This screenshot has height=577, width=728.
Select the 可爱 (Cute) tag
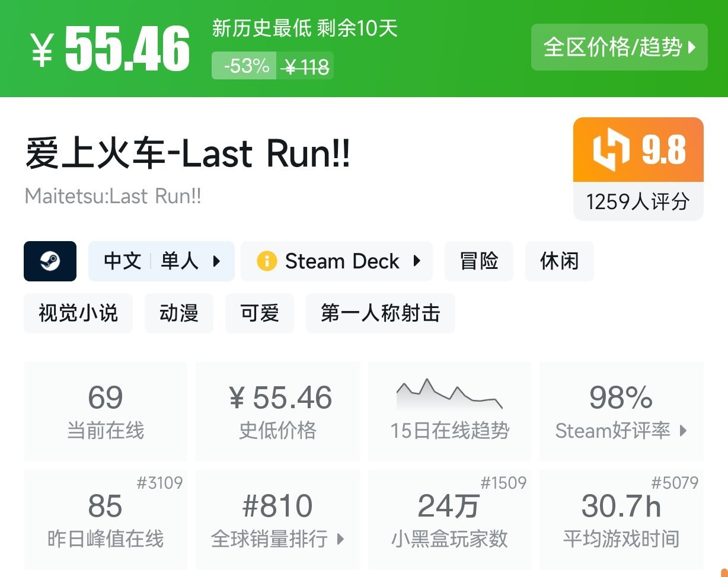click(x=259, y=314)
